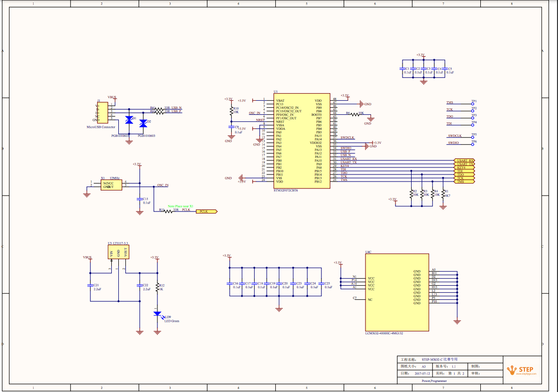Select the USART_TX yellow port

464,164
